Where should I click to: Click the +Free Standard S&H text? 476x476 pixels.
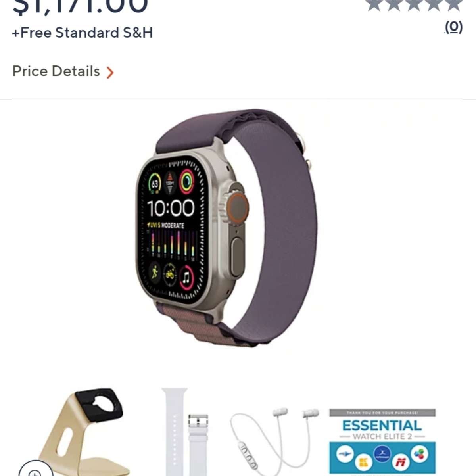(x=82, y=33)
